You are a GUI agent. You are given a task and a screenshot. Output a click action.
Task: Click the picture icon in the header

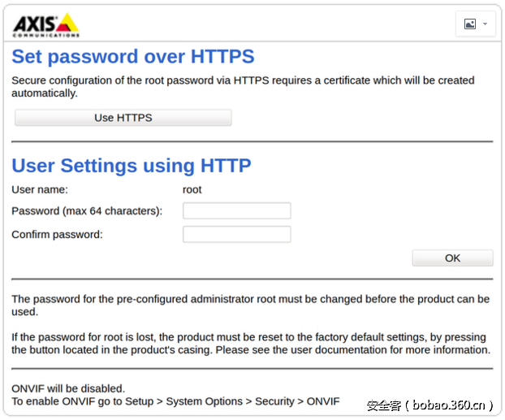tap(470, 24)
